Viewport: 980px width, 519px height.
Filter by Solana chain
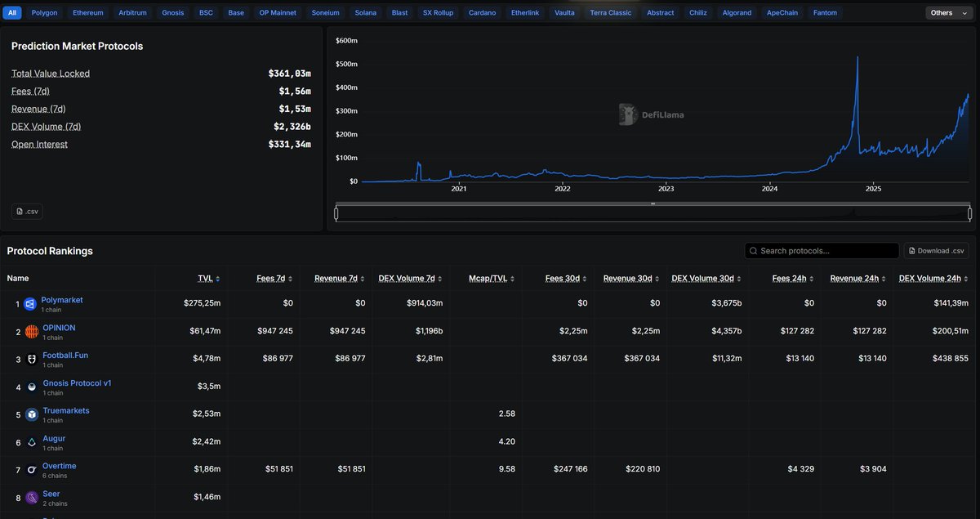point(366,13)
